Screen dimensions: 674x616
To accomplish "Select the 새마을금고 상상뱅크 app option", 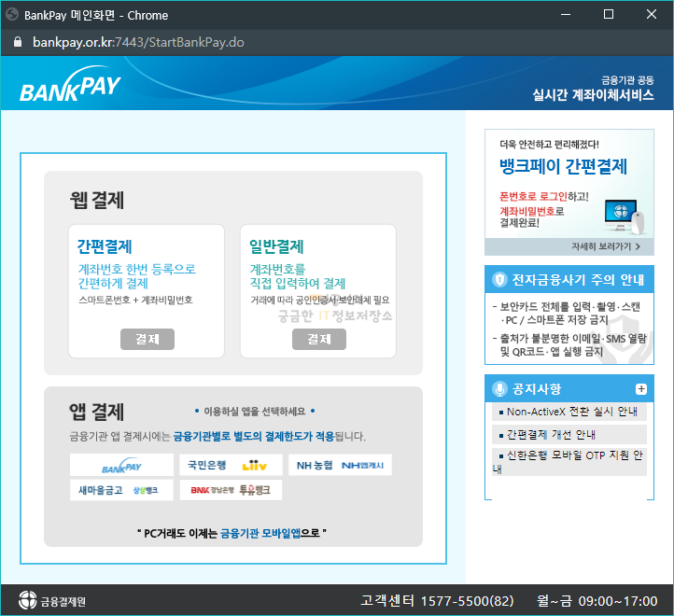I will [121, 490].
